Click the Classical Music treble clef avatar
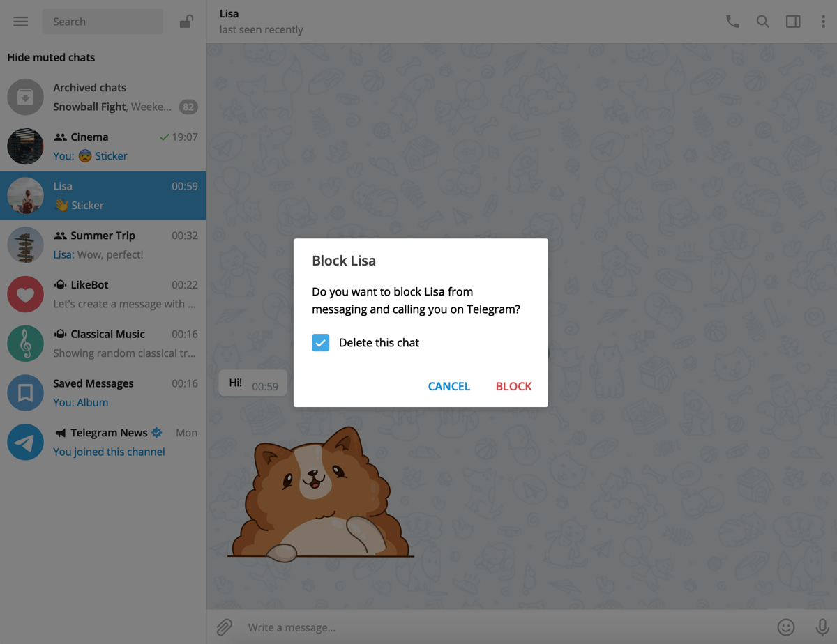The height and width of the screenshot is (644, 837). coord(25,344)
